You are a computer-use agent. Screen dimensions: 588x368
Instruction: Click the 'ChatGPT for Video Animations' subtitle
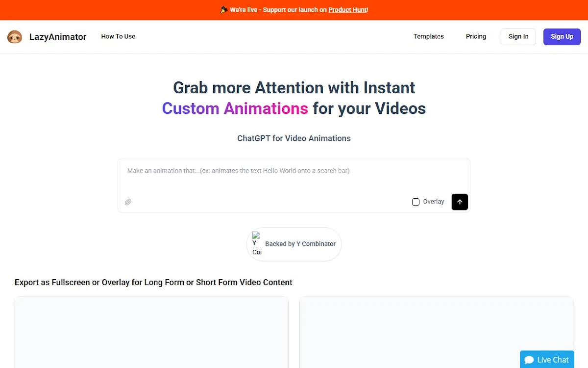pyautogui.click(x=294, y=138)
